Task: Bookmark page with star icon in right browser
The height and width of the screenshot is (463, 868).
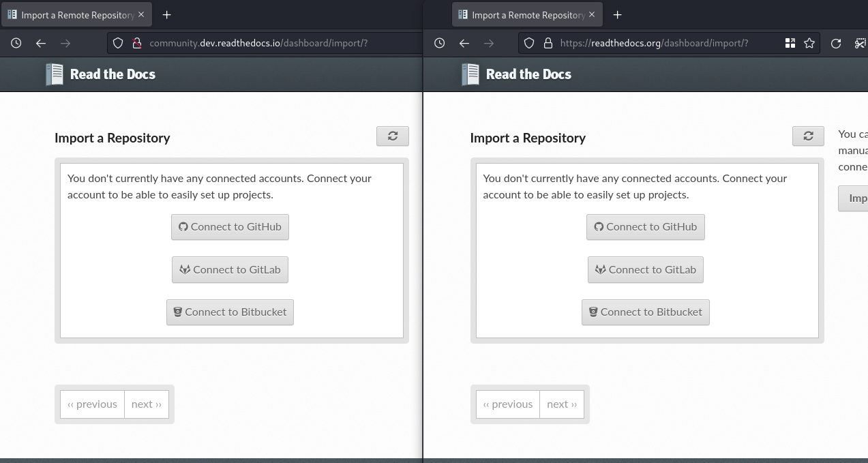Action: point(809,43)
